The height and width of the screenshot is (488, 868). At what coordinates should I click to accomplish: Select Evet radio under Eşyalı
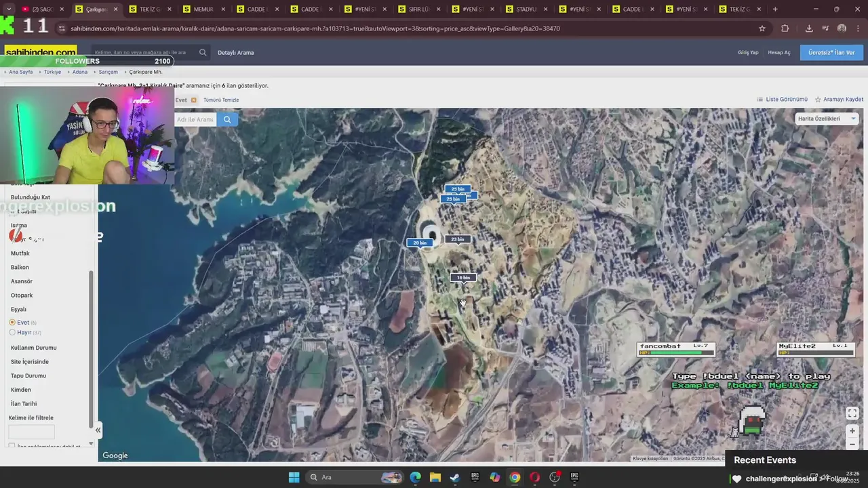coord(12,323)
